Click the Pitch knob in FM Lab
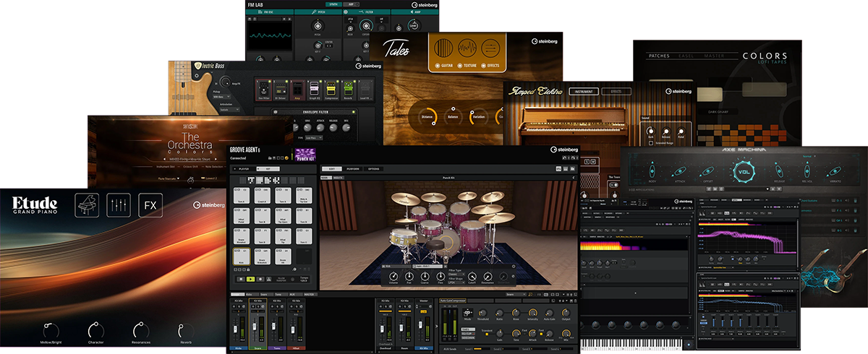This screenshot has width=868, height=354. (317, 27)
